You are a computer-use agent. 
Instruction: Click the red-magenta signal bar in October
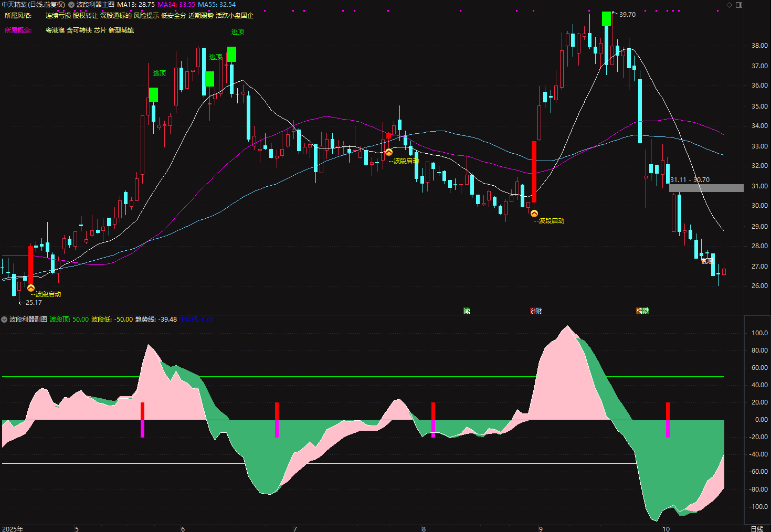[668, 420]
